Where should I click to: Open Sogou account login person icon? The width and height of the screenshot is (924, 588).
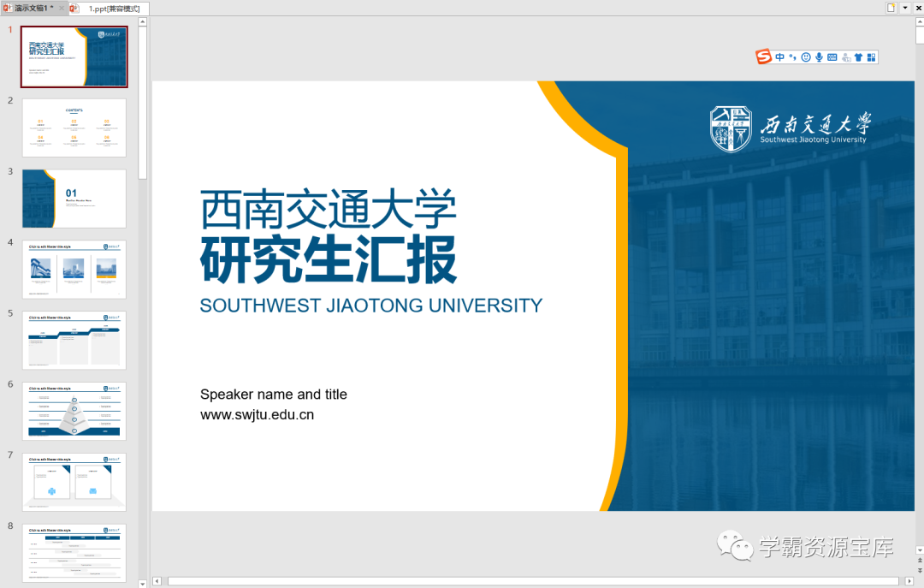tap(846, 56)
